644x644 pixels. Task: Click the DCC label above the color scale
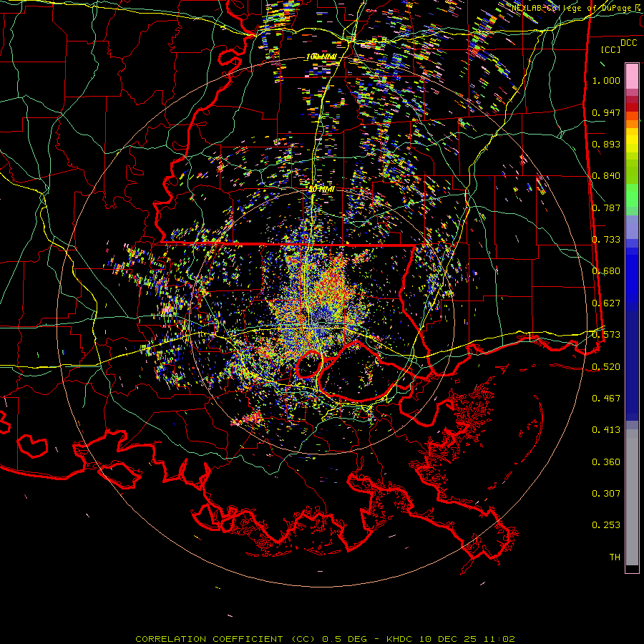(628, 43)
